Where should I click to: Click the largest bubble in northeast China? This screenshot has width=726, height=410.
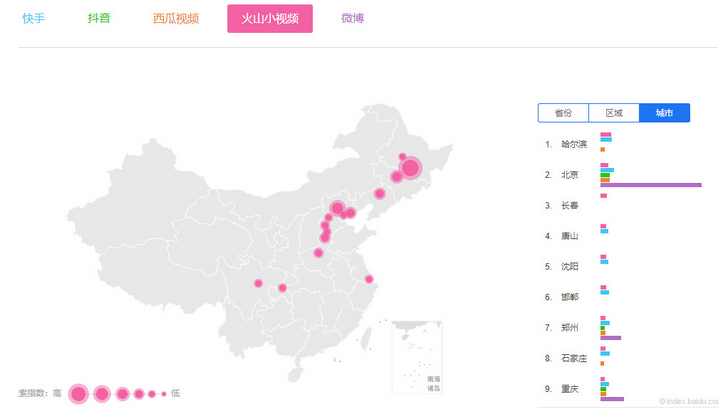(410, 168)
